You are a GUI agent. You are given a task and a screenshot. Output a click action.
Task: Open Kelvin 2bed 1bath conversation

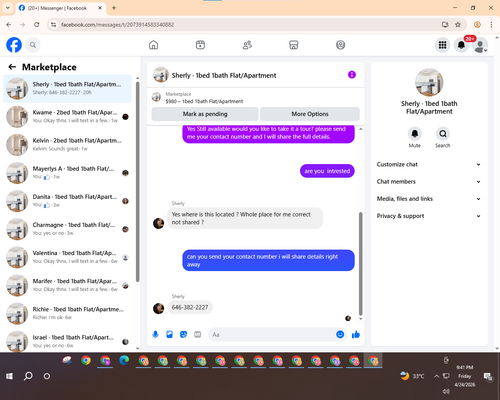point(67,145)
